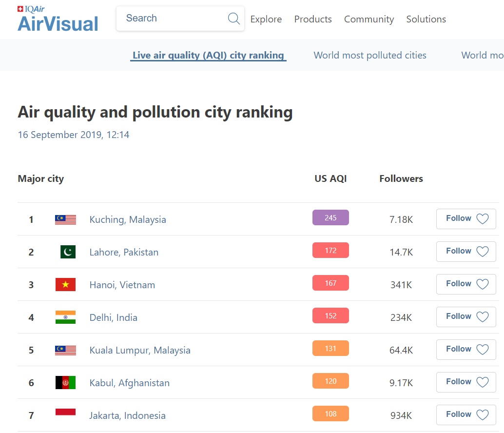The image size is (504, 433).
Task: Expand the Solutions menu
Action: click(426, 20)
